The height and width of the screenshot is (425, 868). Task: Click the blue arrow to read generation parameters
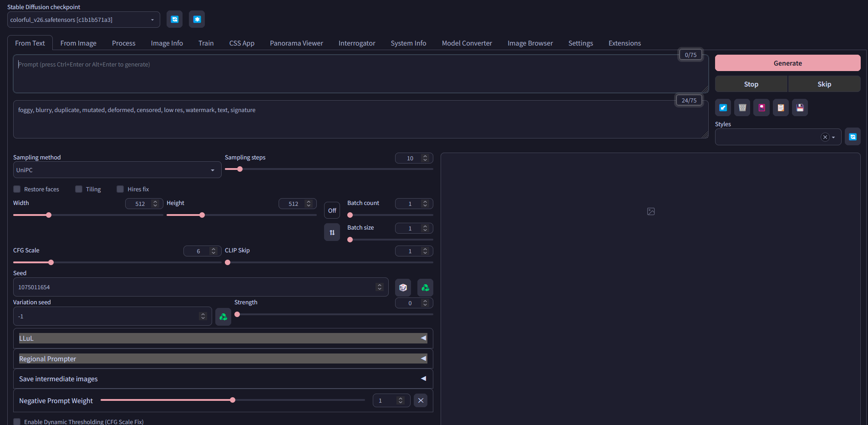[723, 108]
